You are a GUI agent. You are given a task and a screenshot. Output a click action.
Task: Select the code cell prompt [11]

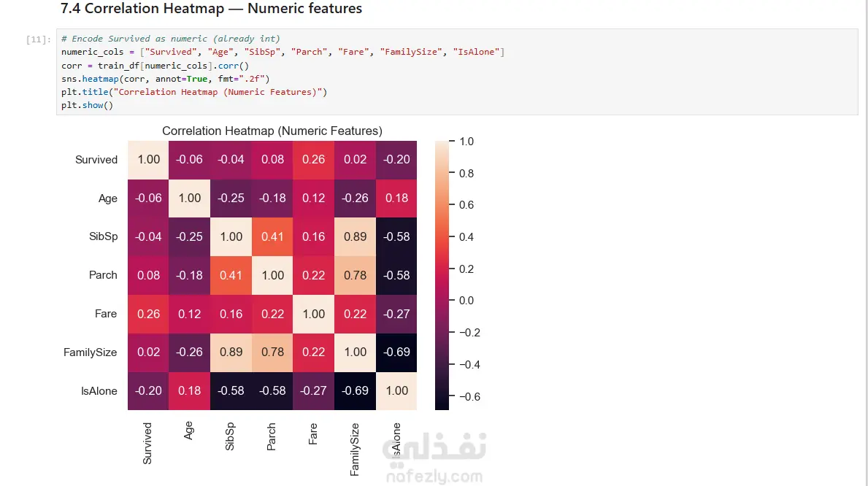point(38,39)
